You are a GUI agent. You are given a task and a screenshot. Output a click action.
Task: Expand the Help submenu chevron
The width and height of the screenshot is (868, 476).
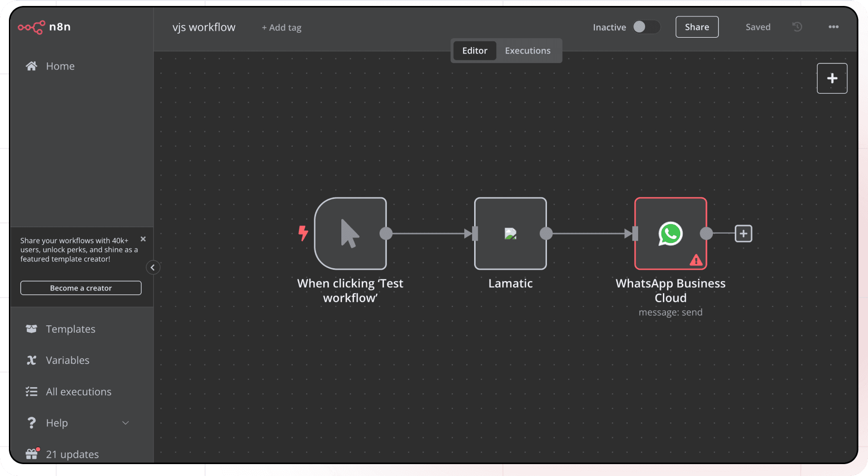click(x=125, y=423)
